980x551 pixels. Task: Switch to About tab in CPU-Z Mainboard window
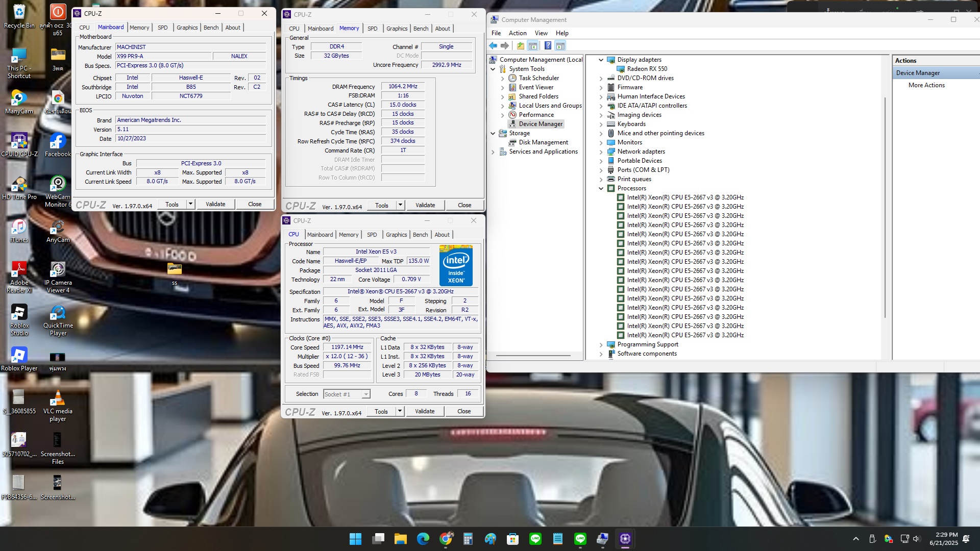tap(233, 28)
